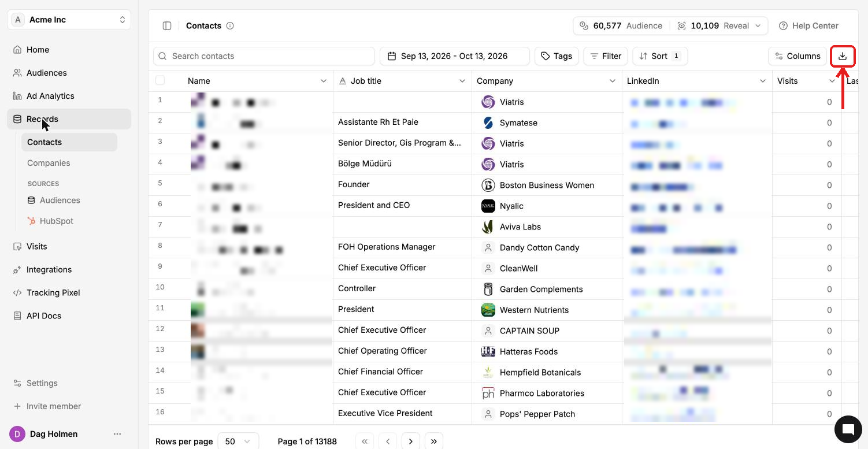Expand the Job title column menu chevron

(x=462, y=81)
